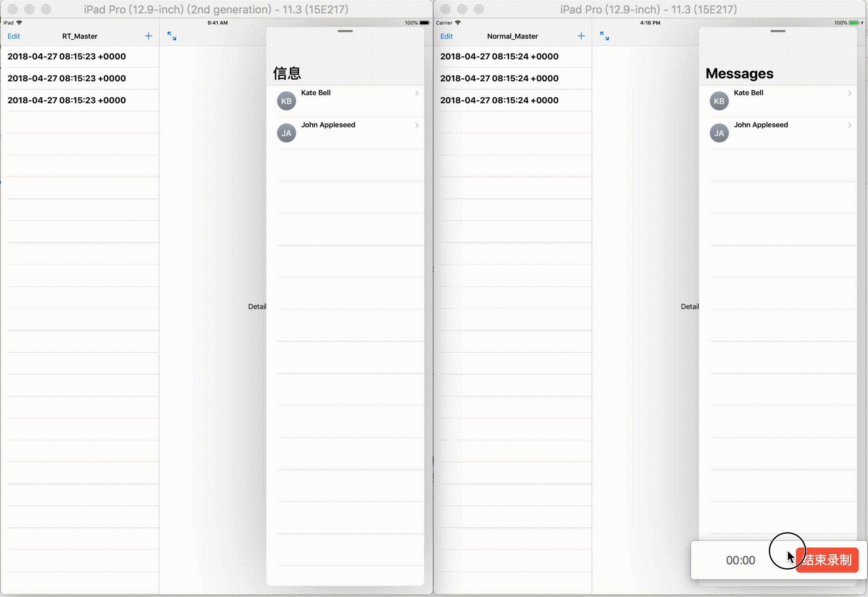Select third 08:15:24 row in Normal_Master
Viewport: 868px width, 597px height.
coord(499,100)
